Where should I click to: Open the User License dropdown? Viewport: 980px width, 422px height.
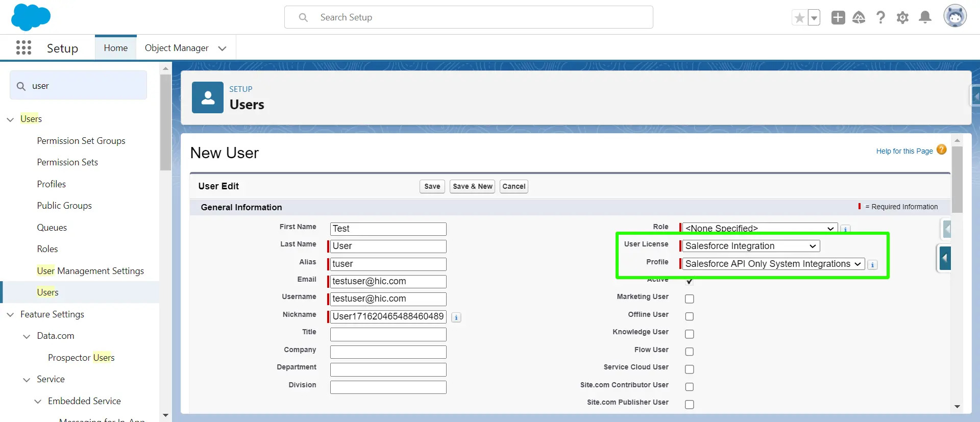[751, 246]
